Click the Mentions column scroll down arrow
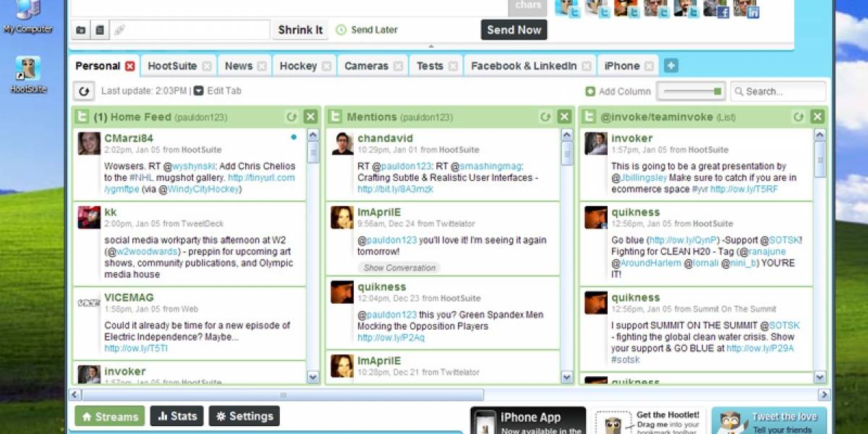868x434 pixels. [x=566, y=377]
